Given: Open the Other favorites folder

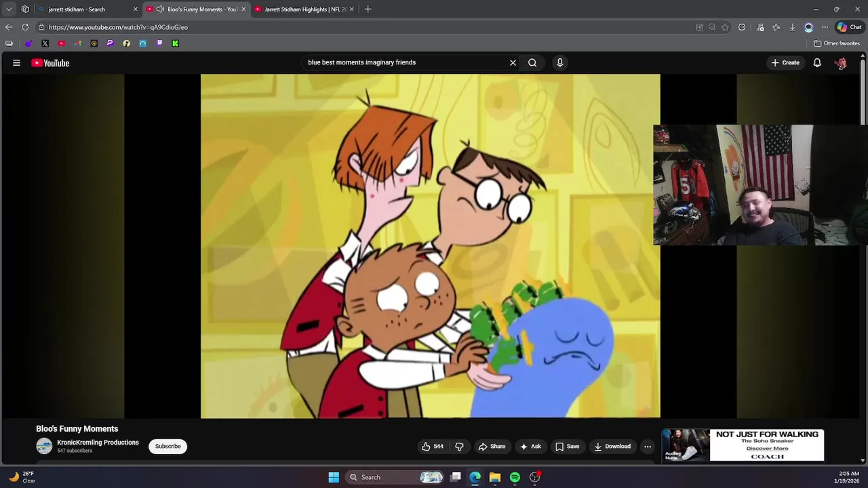Looking at the screenshot, I should pyautogui.click(x=837, y=43).
